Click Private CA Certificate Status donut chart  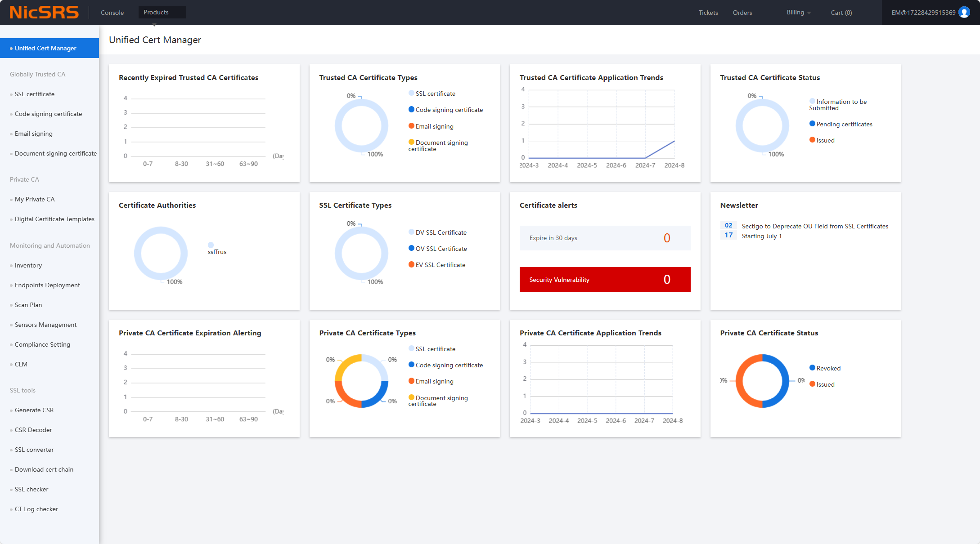(762, 381)
